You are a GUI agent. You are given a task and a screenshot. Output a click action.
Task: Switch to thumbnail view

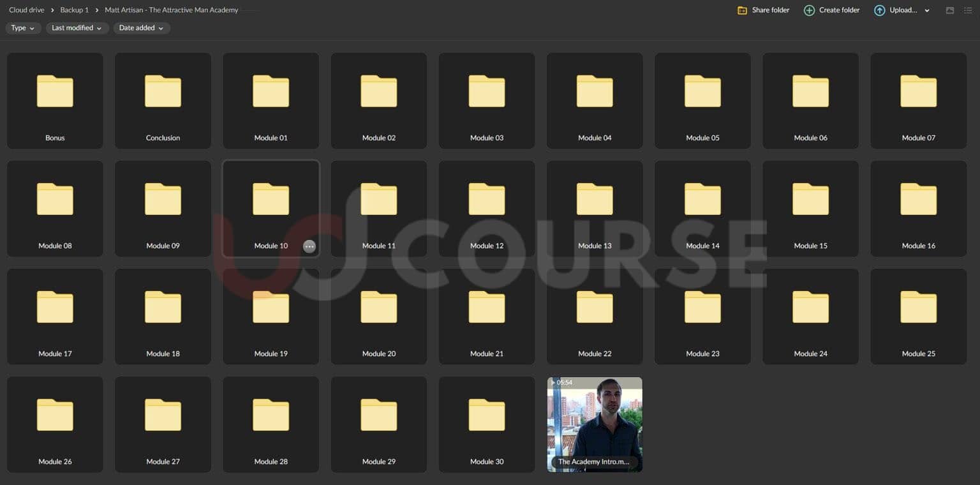point(950,10)
